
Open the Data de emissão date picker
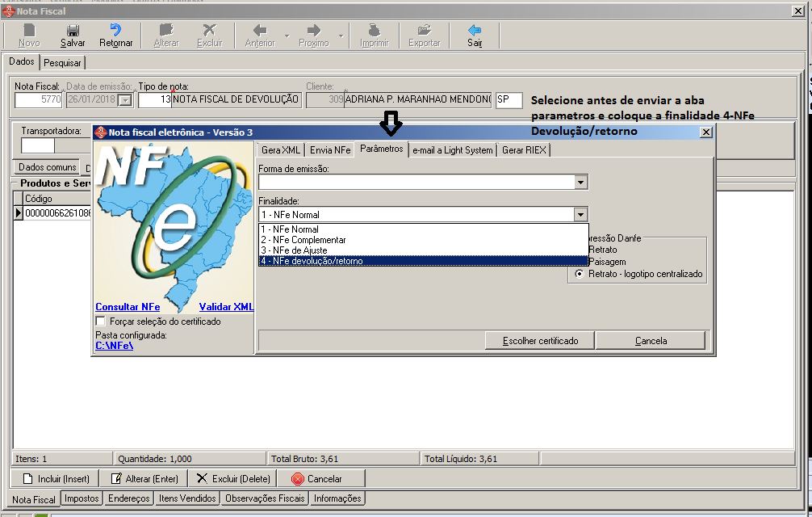tap(125, 100)
